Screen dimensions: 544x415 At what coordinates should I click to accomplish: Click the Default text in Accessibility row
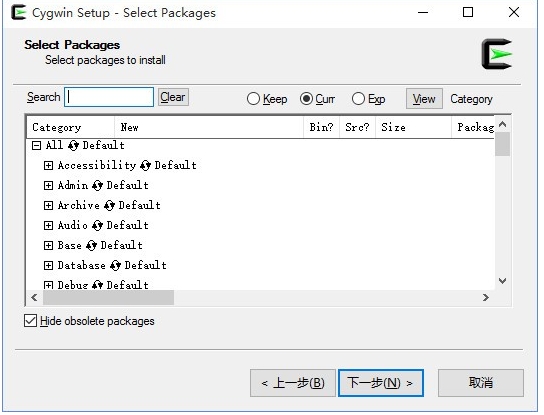176,166
